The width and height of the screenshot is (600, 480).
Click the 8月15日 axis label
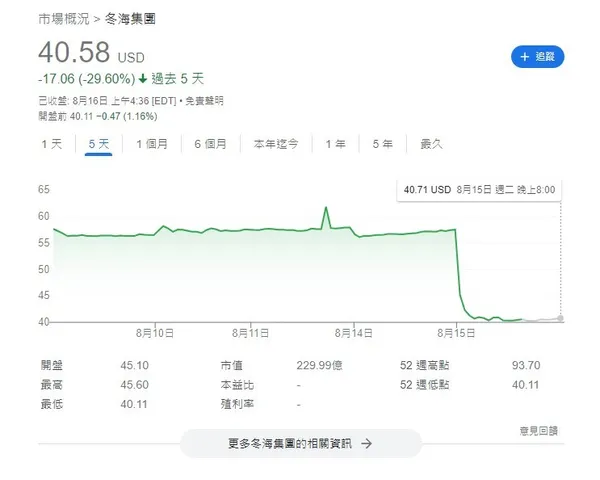pos(456,333)
